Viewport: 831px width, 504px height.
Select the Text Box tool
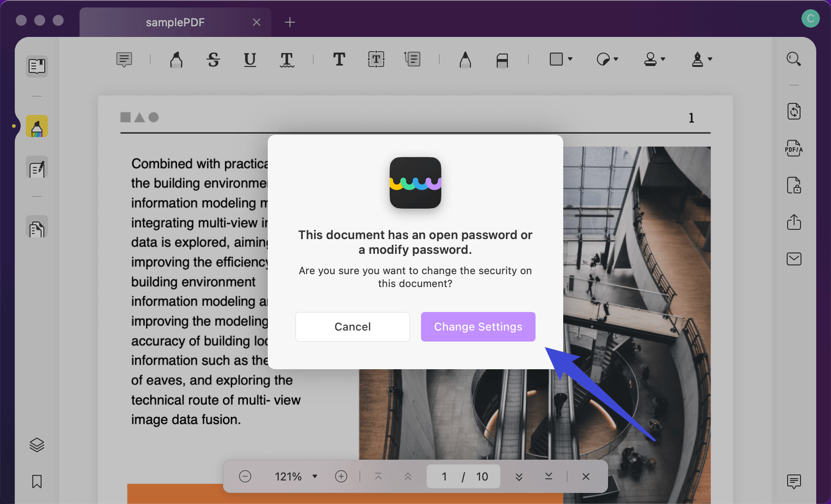[x=376, y=59]
